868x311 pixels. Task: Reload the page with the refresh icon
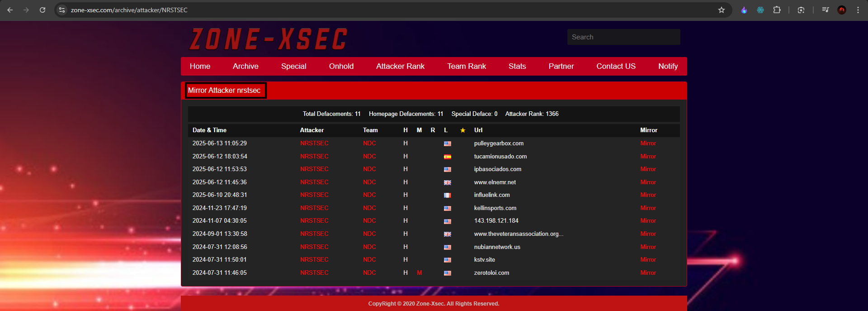click(x=42, y=10)
